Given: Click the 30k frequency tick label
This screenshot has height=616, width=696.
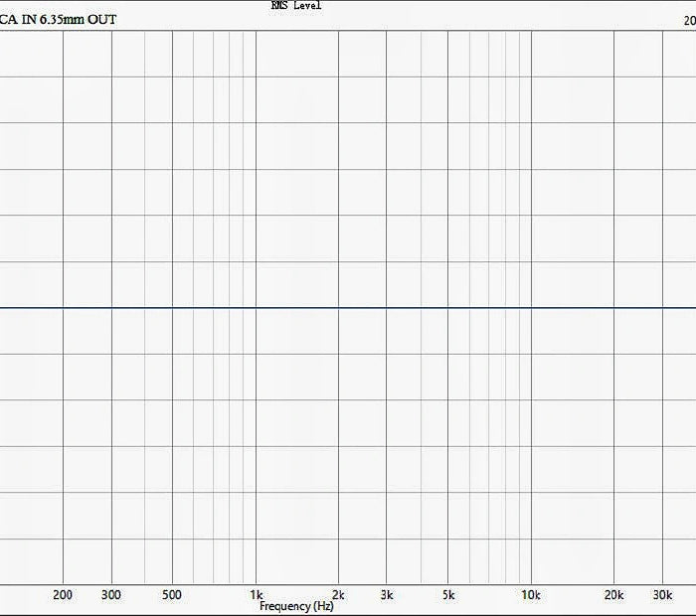Looking at the screenshot, I should tap(662, 595).
